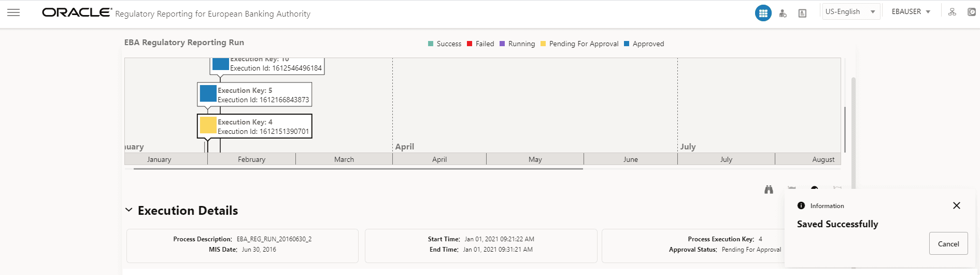Screen dimensions: 980x275
Task: Select the Execution Key 10 timeline card
Action: [267, 66]
